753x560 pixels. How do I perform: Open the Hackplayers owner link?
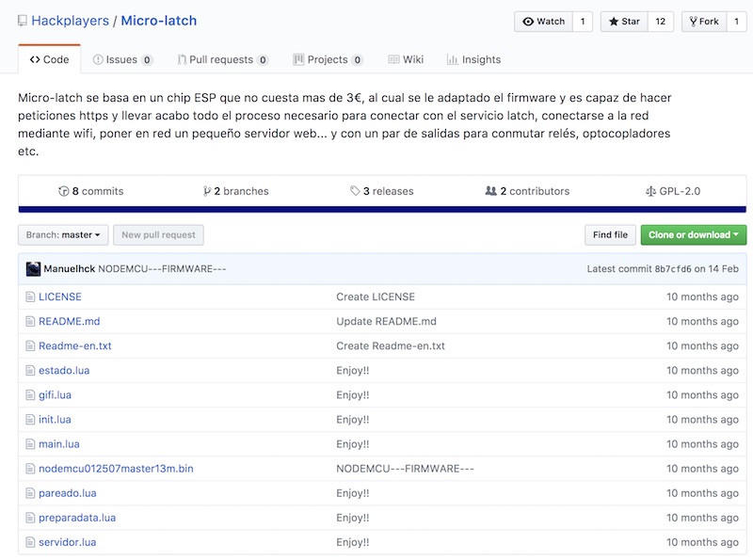coord(70,21)
